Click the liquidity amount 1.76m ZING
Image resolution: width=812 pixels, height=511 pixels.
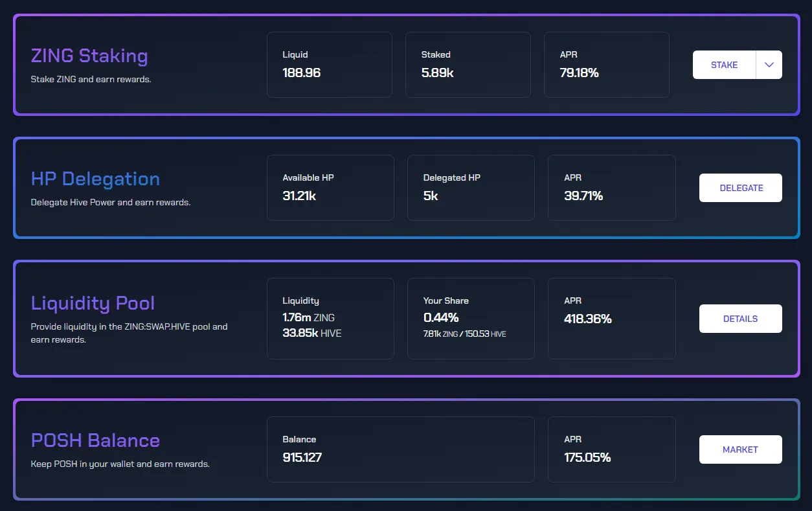[308, 317]
